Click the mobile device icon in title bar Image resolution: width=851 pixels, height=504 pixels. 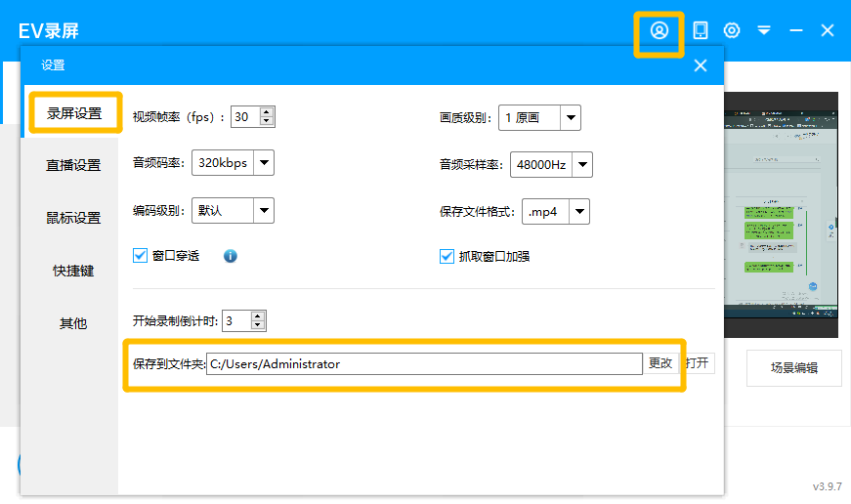coord(701,30)
